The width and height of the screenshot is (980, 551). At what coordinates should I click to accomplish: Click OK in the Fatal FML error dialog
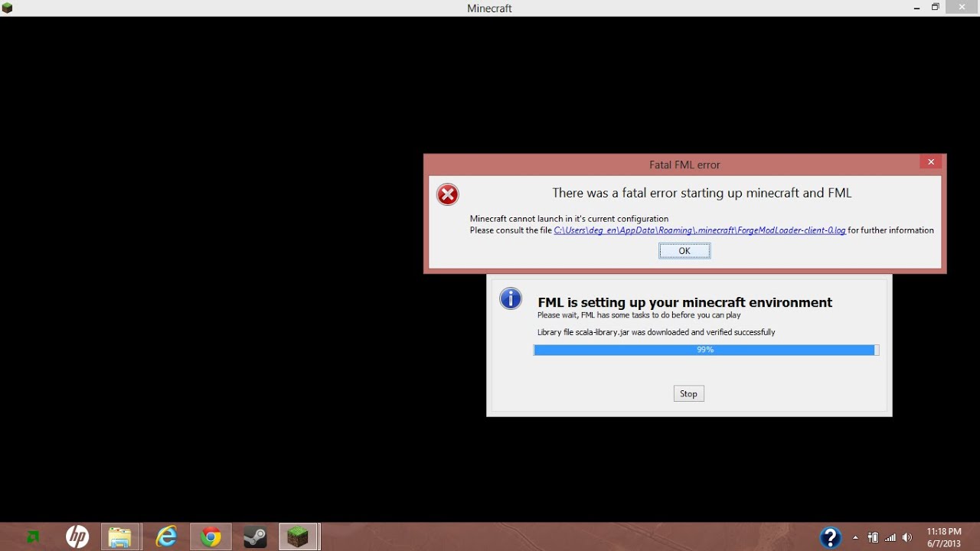click(684, 251)
